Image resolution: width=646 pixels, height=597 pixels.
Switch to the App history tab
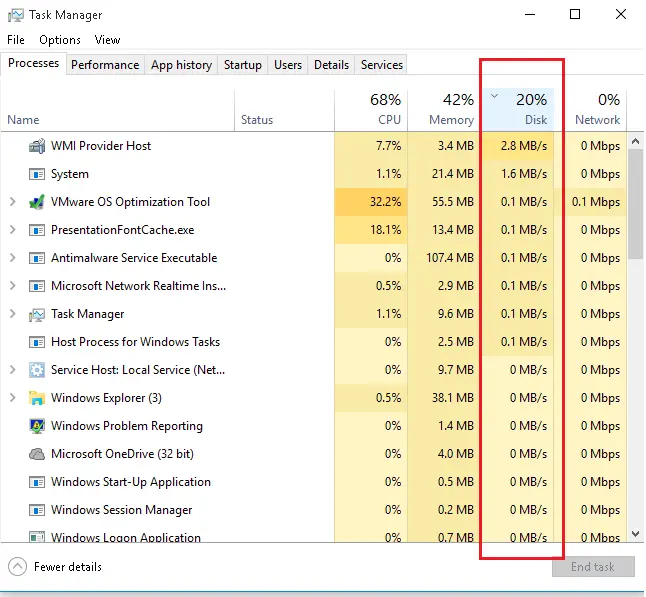[181, 65]
